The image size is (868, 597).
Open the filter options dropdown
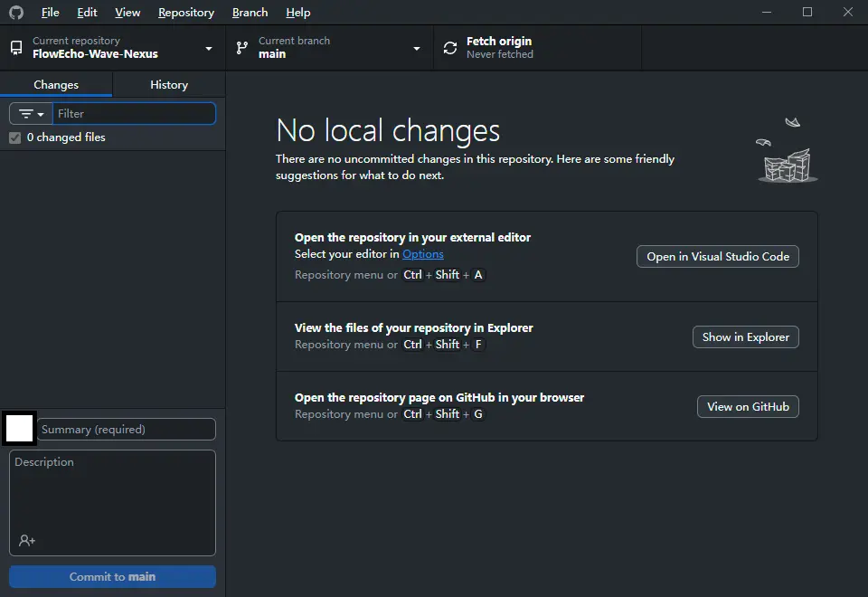point(32,114)
